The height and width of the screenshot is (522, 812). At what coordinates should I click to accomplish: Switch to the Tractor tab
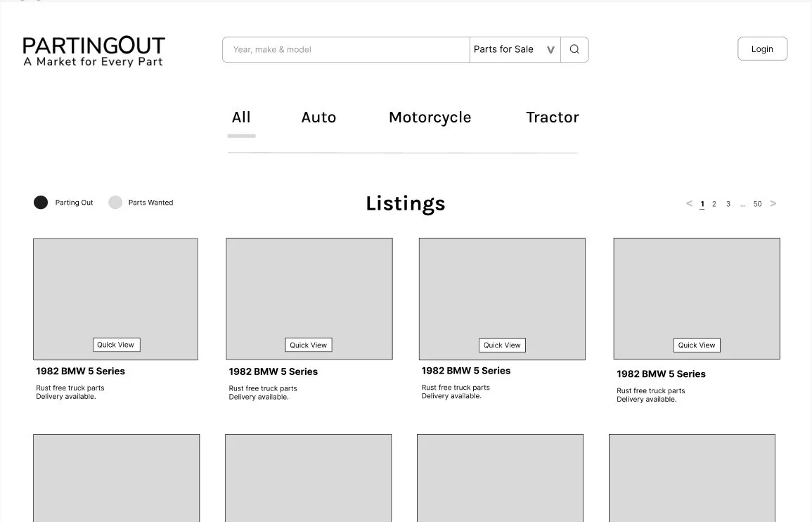point(553,117)
